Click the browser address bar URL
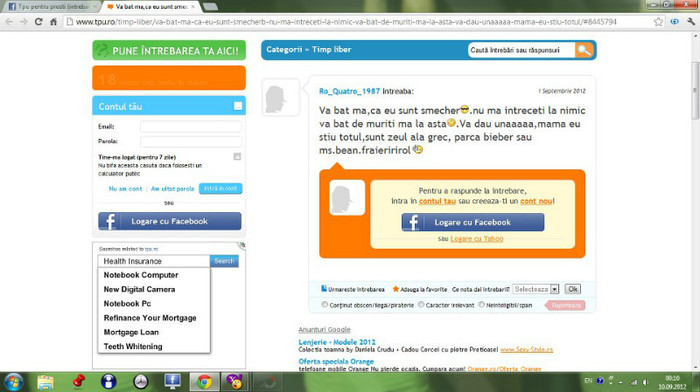Image resolution: width=700 pixels, height=392 pixels. [x=346, y=22]
